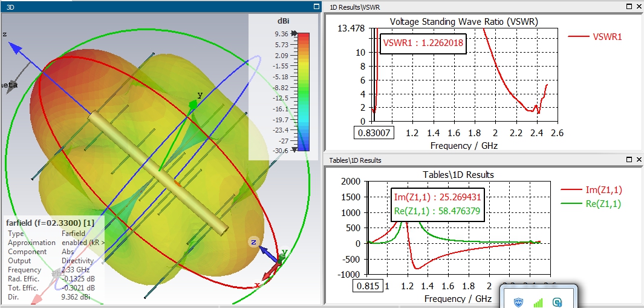This screenshot has width=644, height=308.
Task: Maximize the Tables\1D Results window
Action: coord(629,160)
